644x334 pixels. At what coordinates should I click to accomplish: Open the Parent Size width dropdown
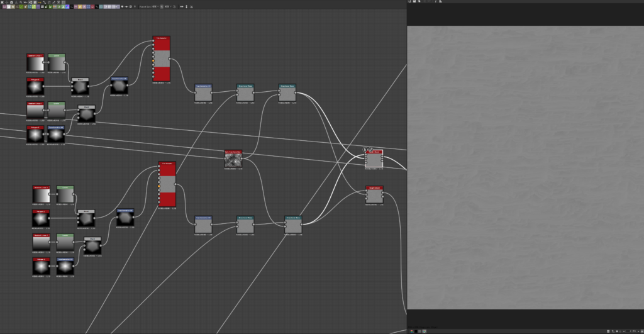155,6
